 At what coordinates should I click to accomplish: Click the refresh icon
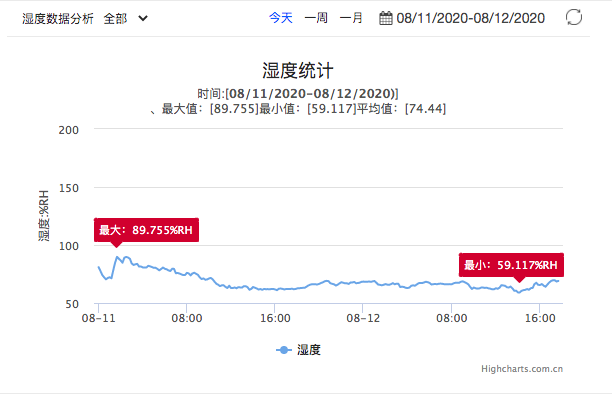[574, 17]
